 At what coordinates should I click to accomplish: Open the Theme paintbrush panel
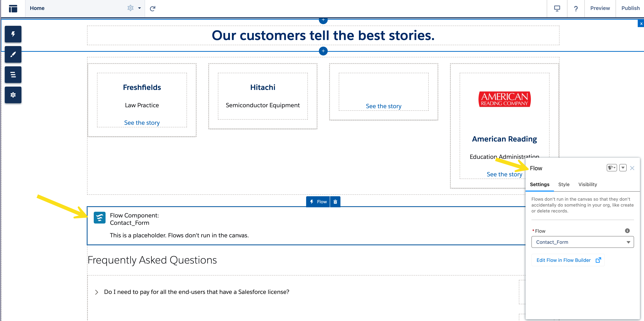pyautogui.click(x=13, y=54)
